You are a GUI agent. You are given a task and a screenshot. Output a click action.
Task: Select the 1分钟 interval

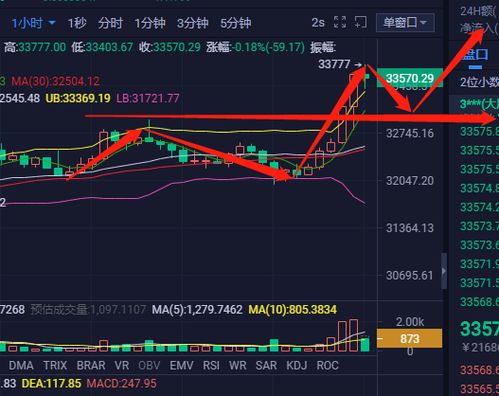pyautogui.click(x=150, y=23)
